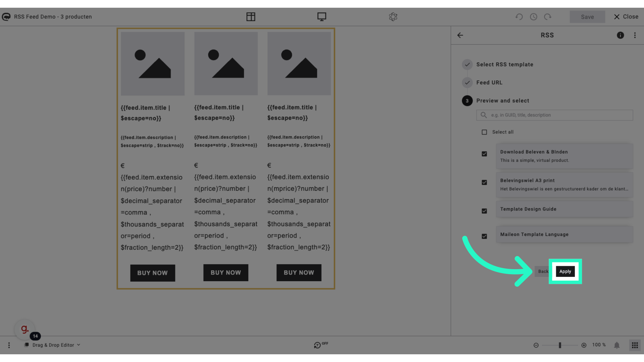The height and width of the screenshot is (362, 644).
Task: Click third column BUY NOW button
Action: tap(299, 273)
